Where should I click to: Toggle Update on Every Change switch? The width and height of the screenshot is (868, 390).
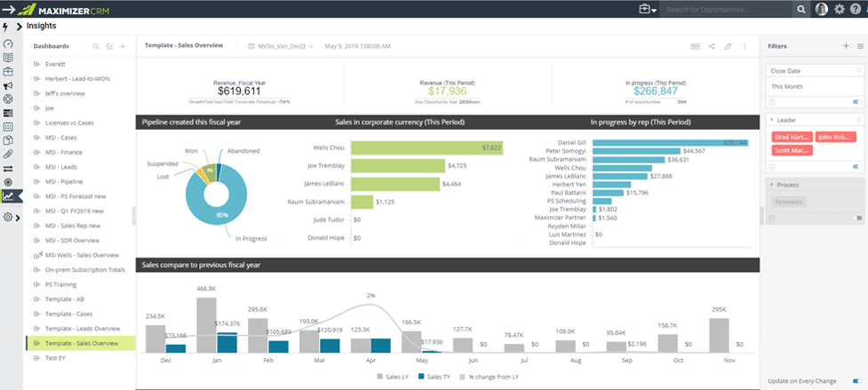858,381
